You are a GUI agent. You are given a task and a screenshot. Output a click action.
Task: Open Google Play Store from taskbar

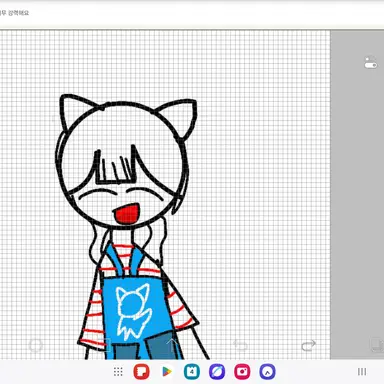(167, 372)
